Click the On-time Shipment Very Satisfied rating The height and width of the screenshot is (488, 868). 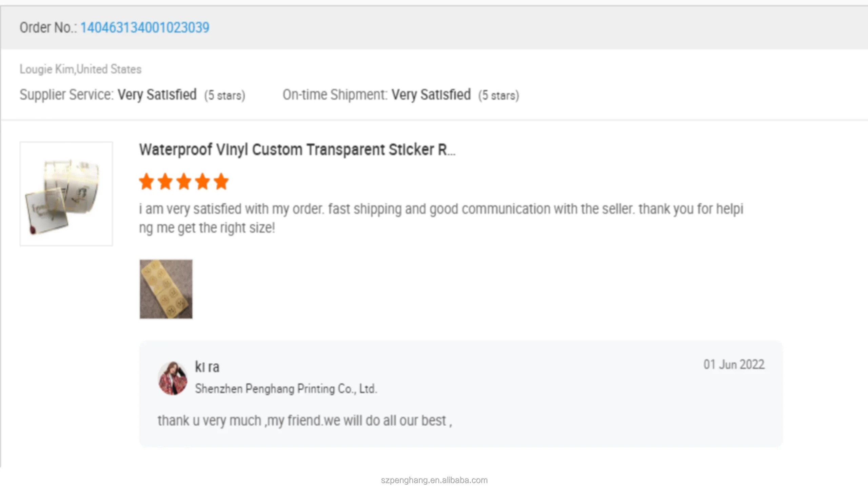pos(431,95)
